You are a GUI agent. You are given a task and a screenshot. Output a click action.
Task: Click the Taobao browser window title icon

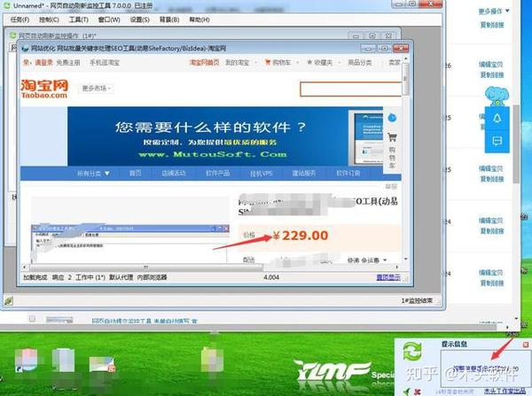click(x=25, y=49)
